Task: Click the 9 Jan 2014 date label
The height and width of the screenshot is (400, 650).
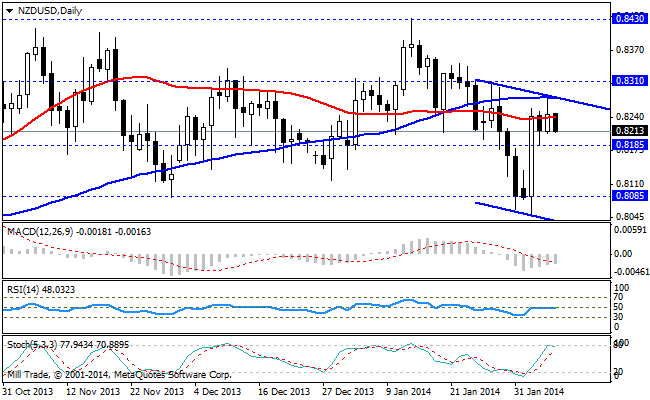Action: click(408, 391)
